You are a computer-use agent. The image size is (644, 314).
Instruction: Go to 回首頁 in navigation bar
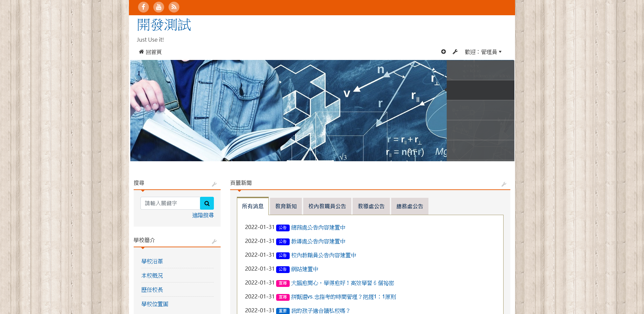point(150,52)
